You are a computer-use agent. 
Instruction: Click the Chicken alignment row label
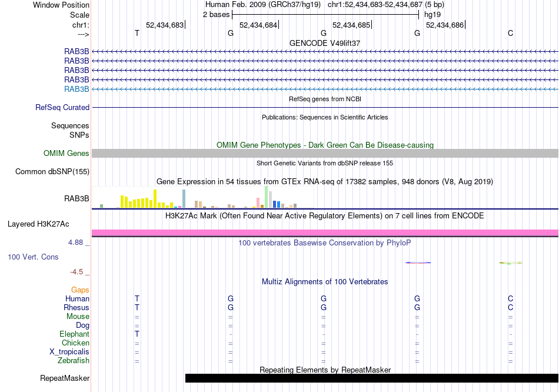[75, 343]
